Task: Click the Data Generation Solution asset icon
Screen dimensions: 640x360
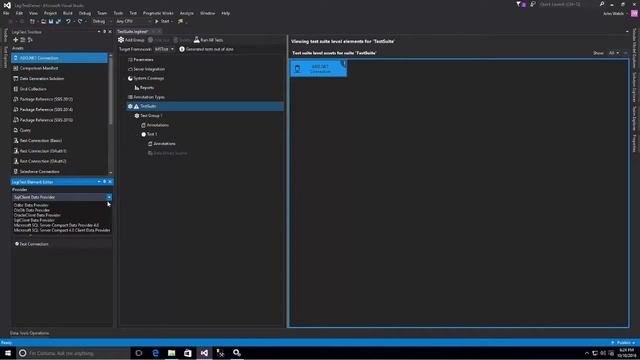Action: 16,78
